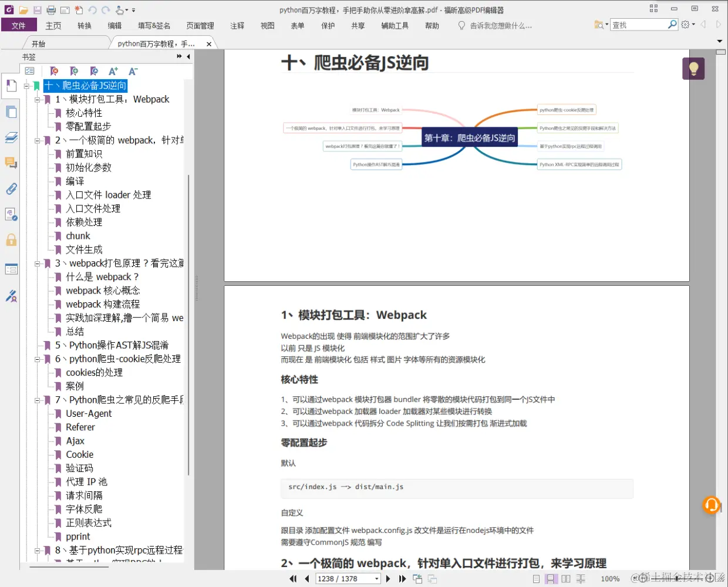The height and width of the screenshot is (587, 728).
Task: Collapse the 8、基于python实现rpc bookmark node
Action: click(37, 551)
